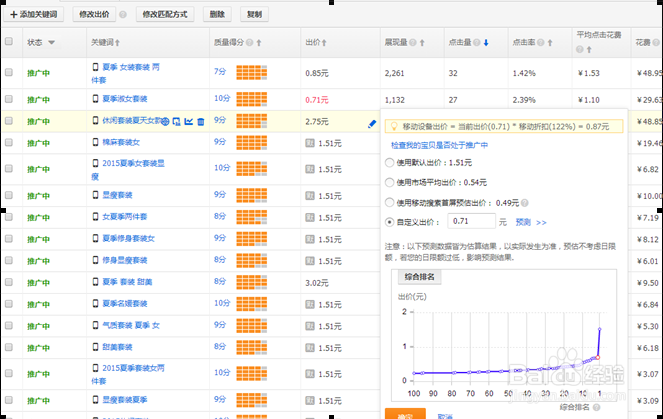Open the 状态 filter dropdown arrow
This screenshot has height=419, width=663.
tap(52, 42)
